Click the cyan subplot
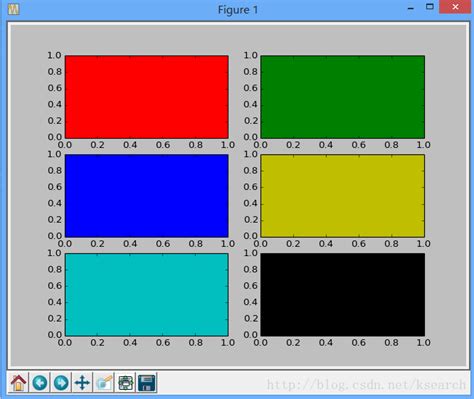Screen dimensions: 474x399 [147, 295]
